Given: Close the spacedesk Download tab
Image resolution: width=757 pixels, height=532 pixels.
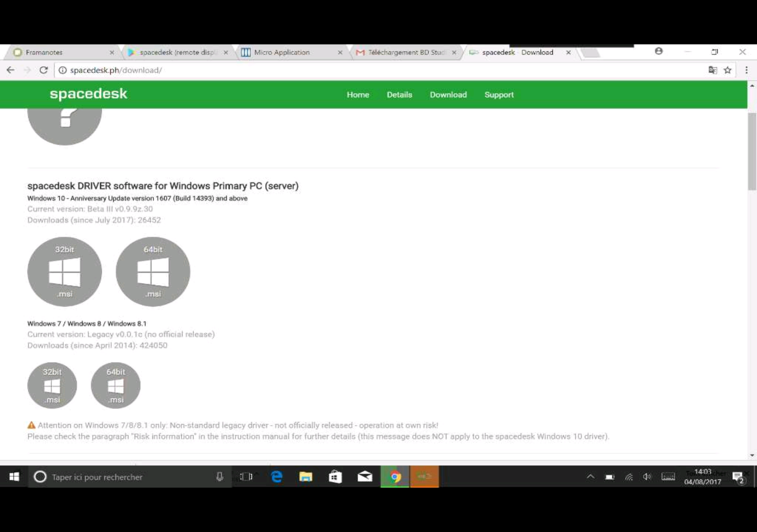Looking at the screenshot, I should point(568,52).
